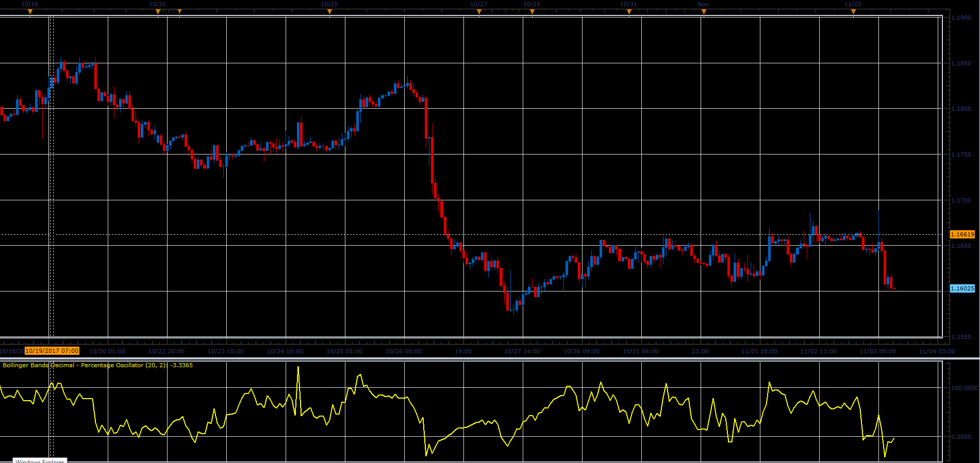Click the 10/24 10:00 time axis label

pyautogui.click(x=285, y=351)
